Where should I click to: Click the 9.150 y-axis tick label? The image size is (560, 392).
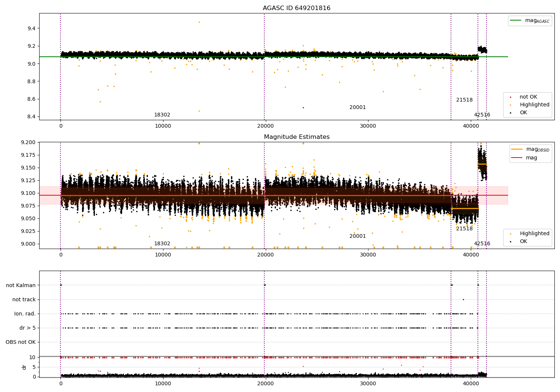(28, 168)
